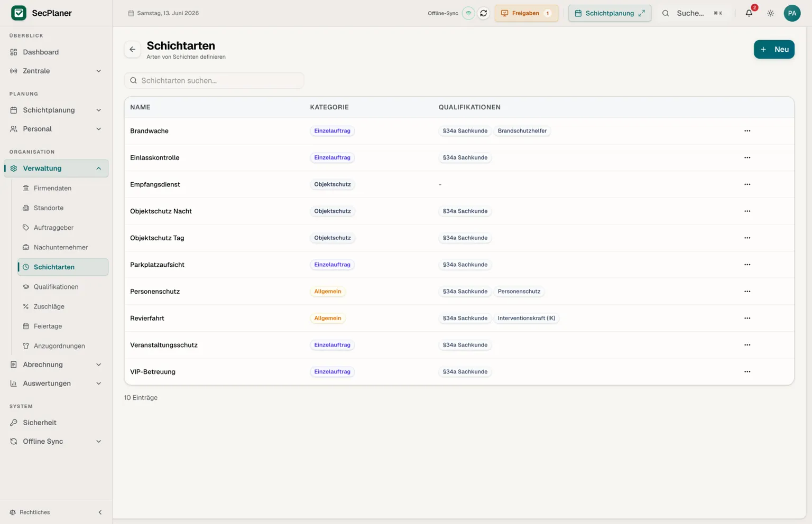Open row actions for Revierfahrt
Image resolution: width=812 pixels, height=524 pixels.
[x=747, y=318]
